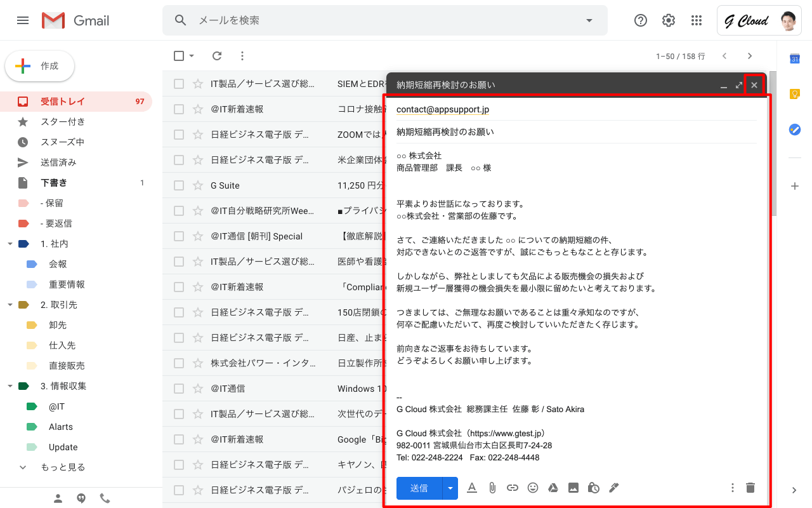Open the G Cloud account avatar
The height and width of the screenshot is (508, 812).
(x=789, y=21)
